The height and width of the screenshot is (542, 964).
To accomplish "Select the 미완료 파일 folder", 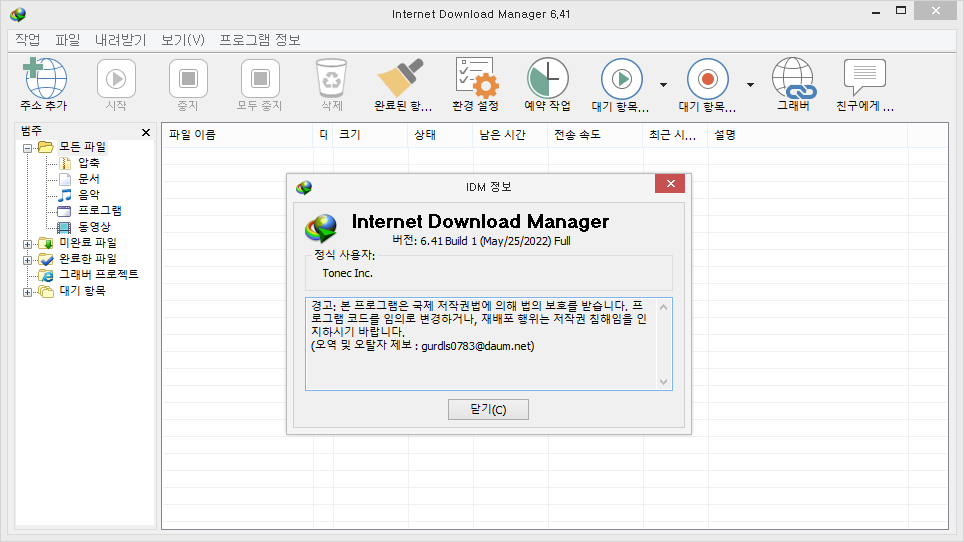I will point(88,243).
